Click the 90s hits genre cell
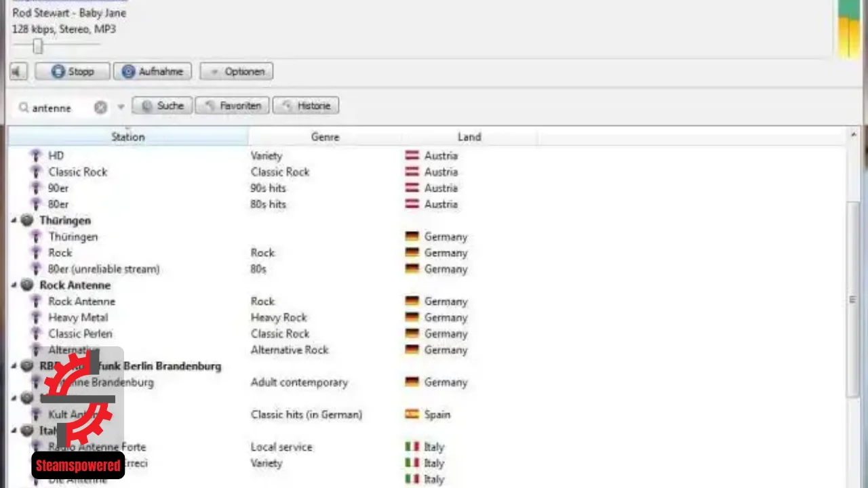This screenshot has width=868, height=488. 269,188
